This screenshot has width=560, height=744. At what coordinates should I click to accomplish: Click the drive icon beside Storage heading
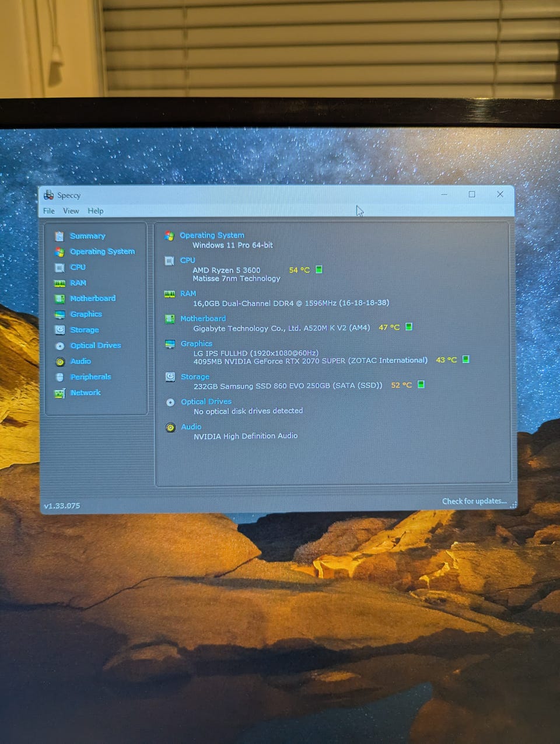[x=170, y=377]
